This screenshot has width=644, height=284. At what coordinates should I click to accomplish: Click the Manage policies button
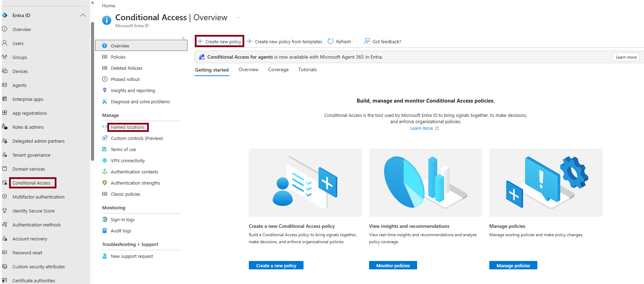click(x=513, y=266)
